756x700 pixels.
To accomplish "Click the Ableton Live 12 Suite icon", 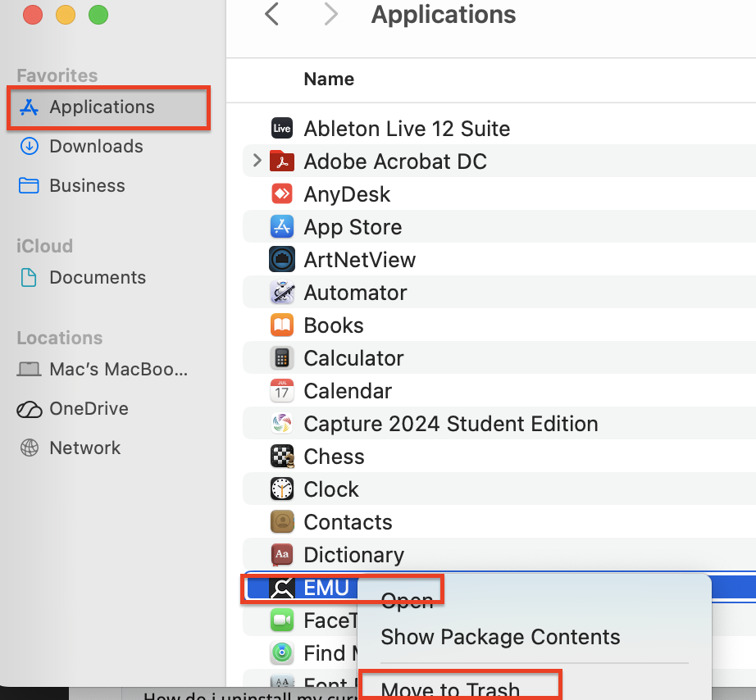I will click(282, 128).
